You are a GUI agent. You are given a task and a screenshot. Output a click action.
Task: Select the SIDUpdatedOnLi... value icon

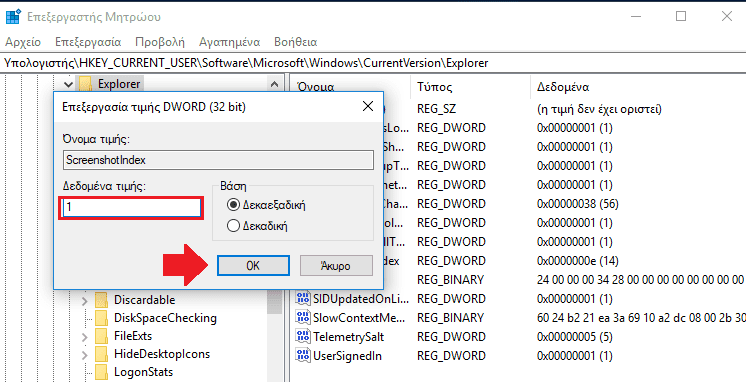[303, 299]
